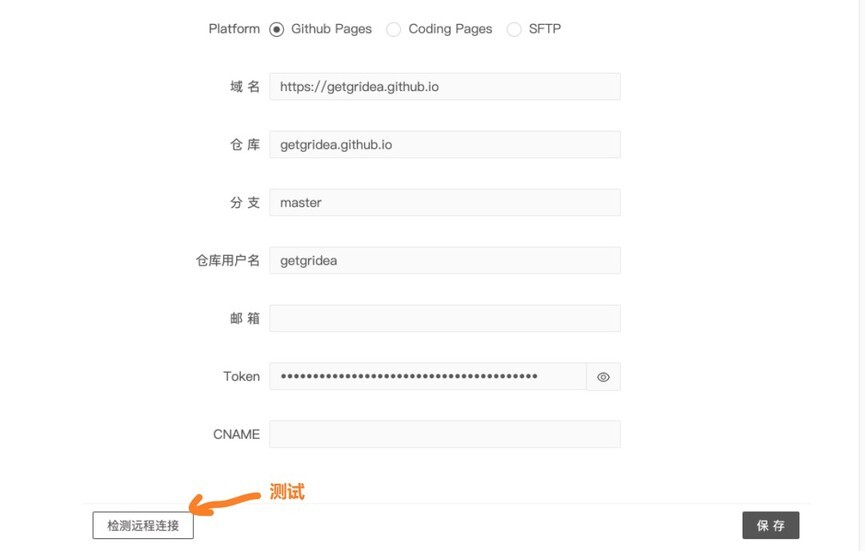865x551 pixels.
Task: Click the 仓库用户名 label
Action: tap(228, 260)
